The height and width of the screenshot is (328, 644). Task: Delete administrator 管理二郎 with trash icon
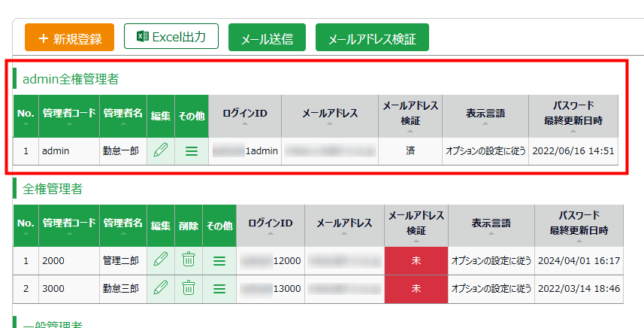pyautogui.click(x=189, y=260)
